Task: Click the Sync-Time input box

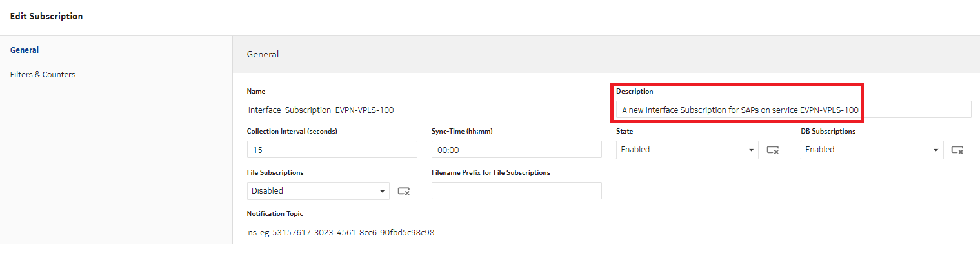Action: coord(516,150)
